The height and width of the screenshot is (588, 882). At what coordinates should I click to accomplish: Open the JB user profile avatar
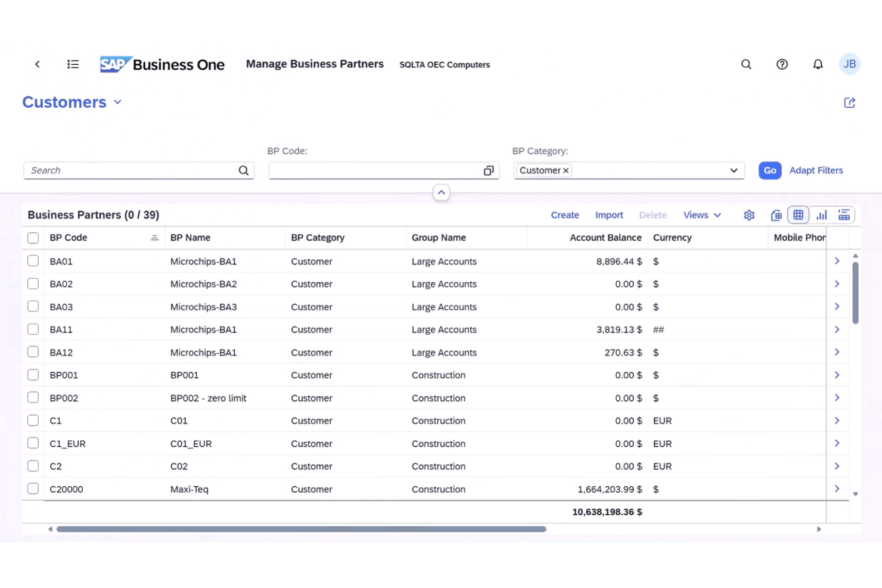click(x=850, y=64)
